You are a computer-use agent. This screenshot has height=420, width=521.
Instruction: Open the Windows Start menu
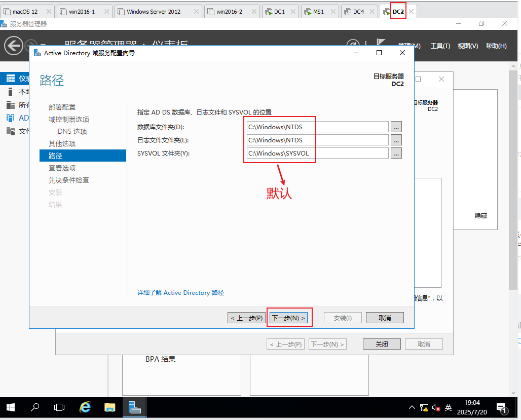pyautogui.click(x=11, y=407)
